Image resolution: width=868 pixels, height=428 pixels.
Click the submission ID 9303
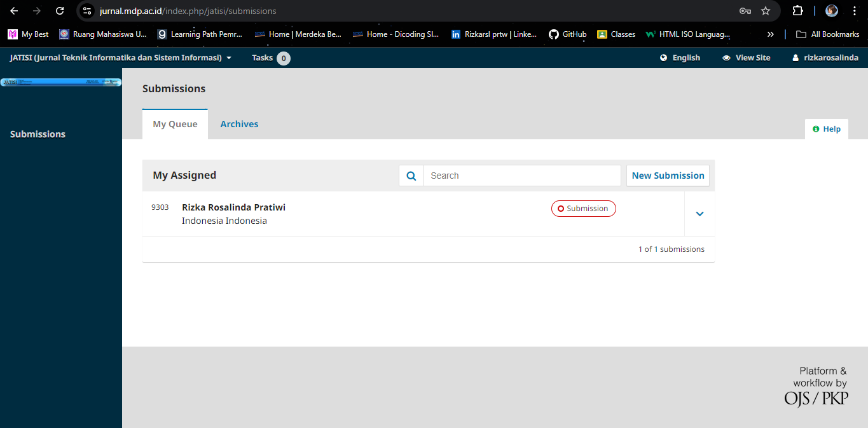(x=160, y=207)
